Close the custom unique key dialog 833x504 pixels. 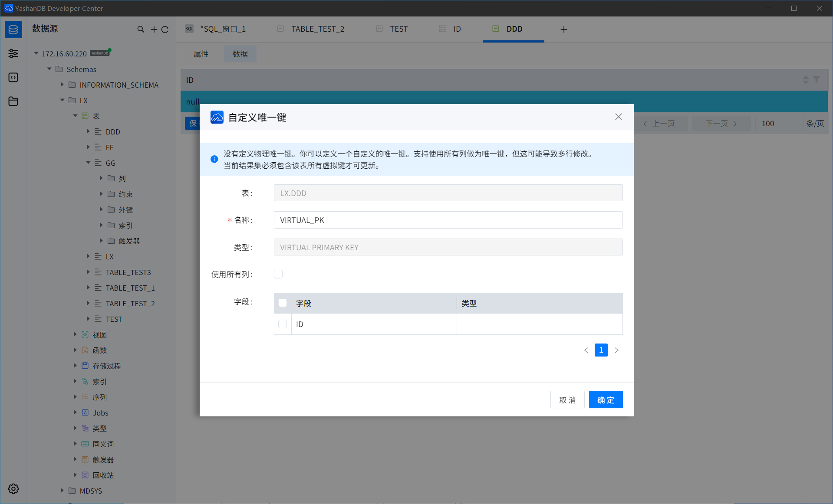click(618, 117)
